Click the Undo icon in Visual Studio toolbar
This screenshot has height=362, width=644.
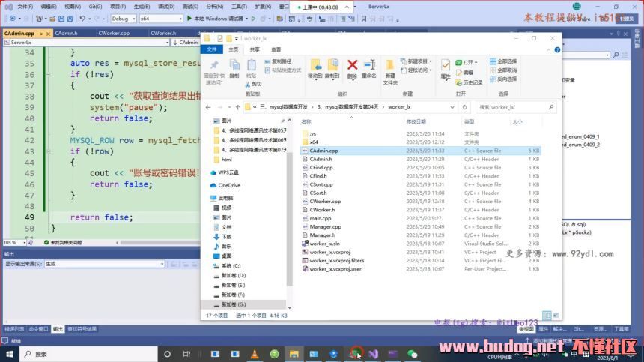point(82,19)
